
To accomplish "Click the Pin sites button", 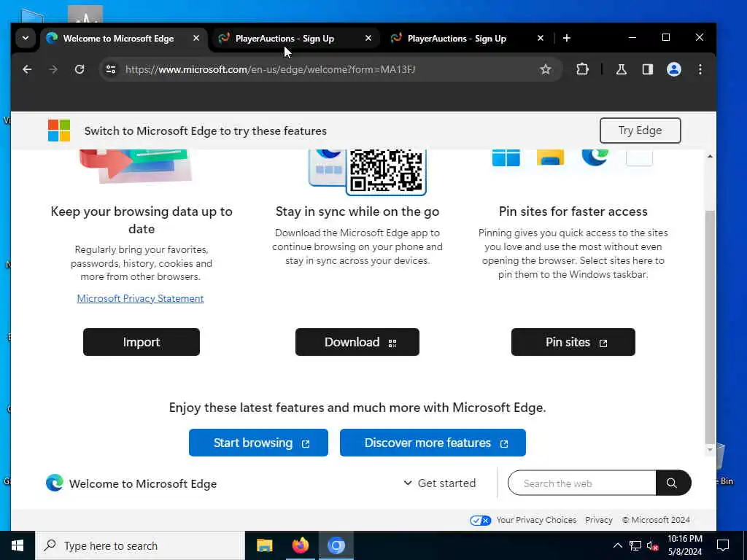I will point(573,342).
